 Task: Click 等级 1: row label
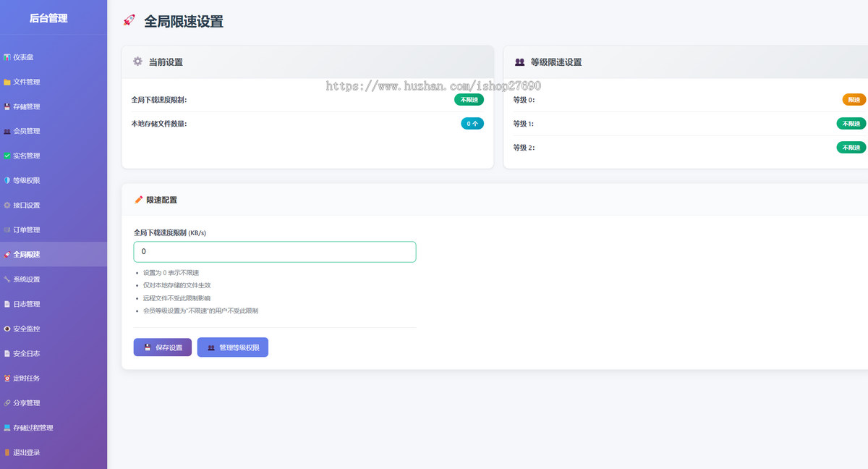[524, 124]
